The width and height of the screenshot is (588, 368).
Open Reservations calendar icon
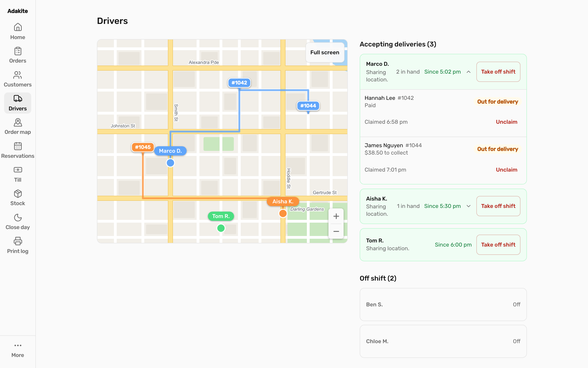coord(18,146)
